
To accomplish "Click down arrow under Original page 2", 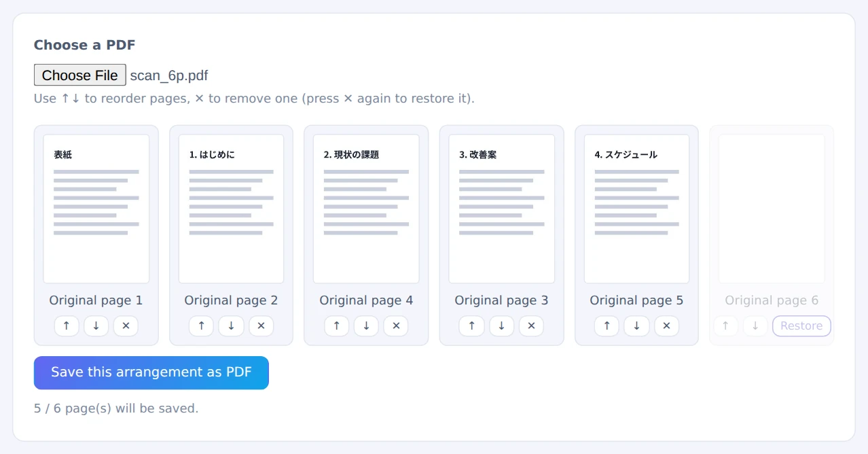I will (232, 326).
